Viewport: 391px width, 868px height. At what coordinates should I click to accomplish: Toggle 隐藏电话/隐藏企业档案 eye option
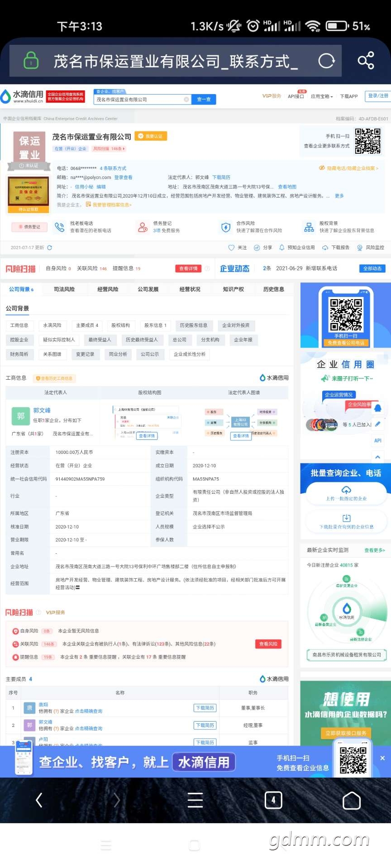click(348, 168)
